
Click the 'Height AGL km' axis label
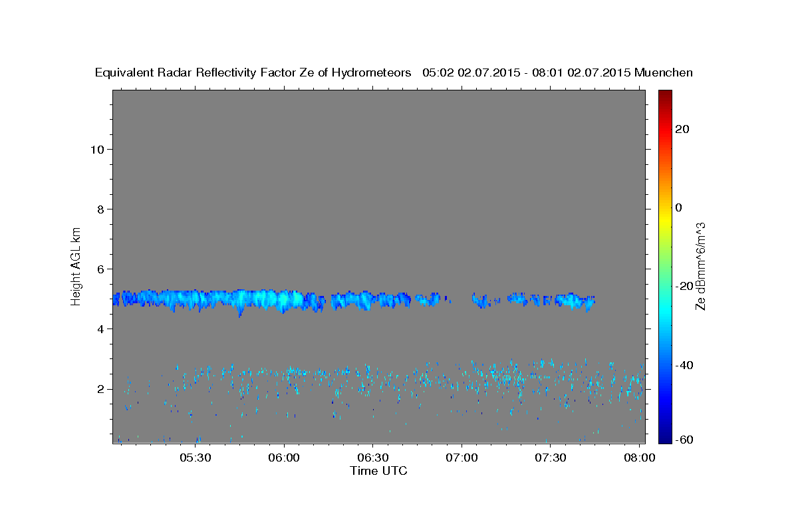(x=76, y=265)
